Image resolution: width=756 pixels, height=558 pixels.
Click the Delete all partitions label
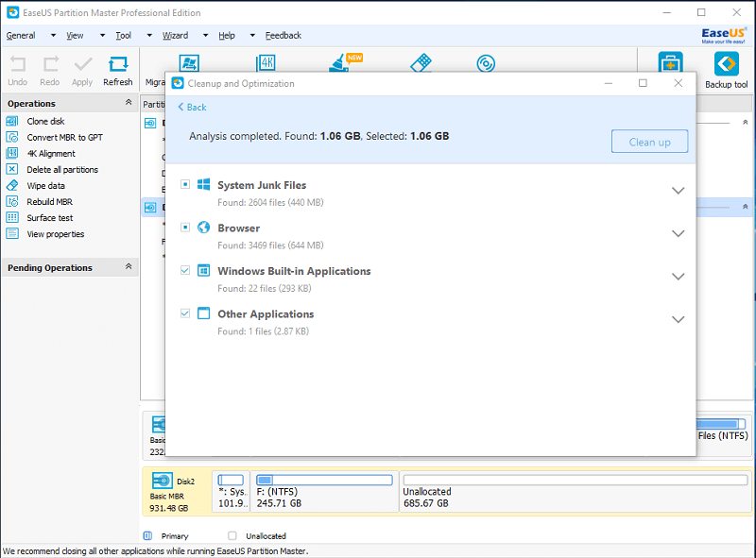62,170
